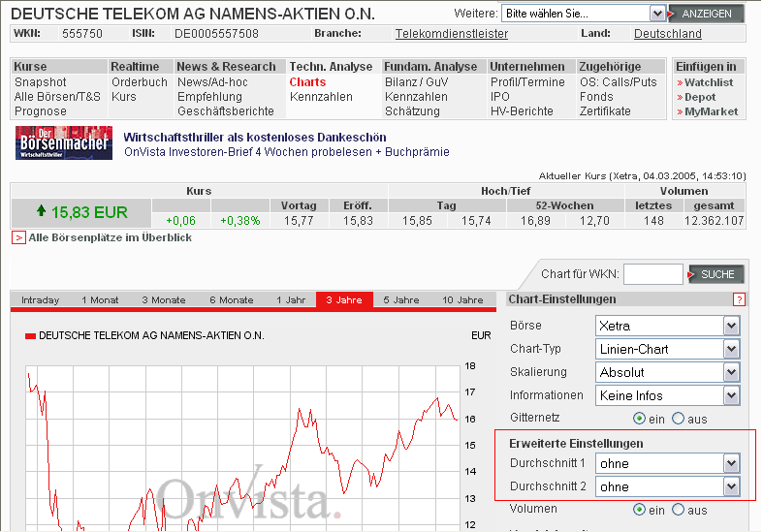Image resolution: width=763 pixels, height=532 pixels.
Task: Open OS: Calls/Puts menu item
Action: point(618,82)
